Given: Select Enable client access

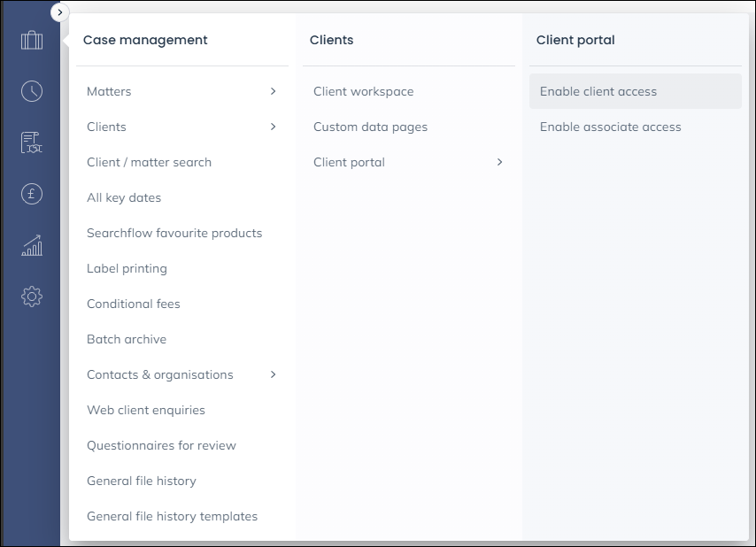Looking at the screenshot, I should click(598, 91).
